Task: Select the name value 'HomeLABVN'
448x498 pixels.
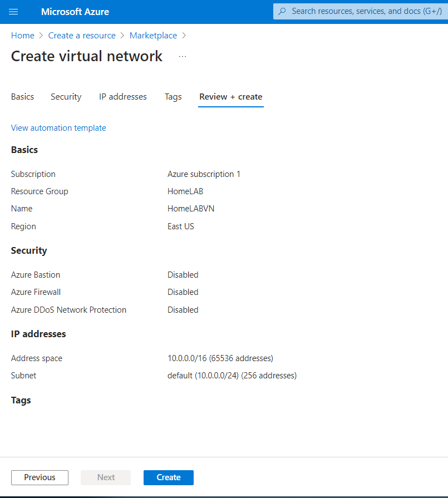Action: 191,209
